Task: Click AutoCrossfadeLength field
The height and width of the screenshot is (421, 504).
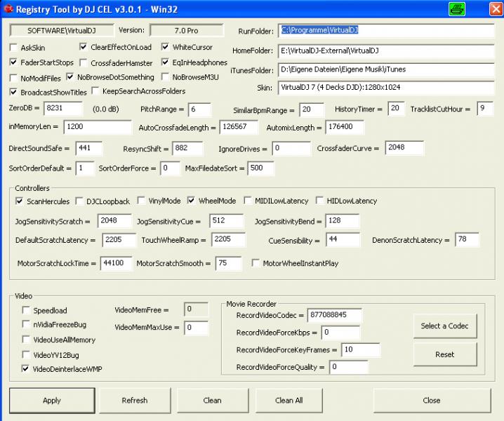Action: [x=239, y=127]
